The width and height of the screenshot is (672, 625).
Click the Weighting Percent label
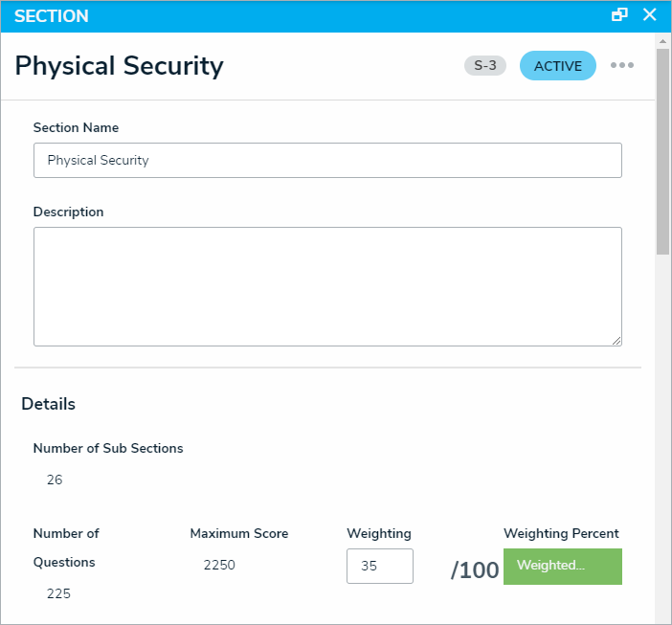[x=561, y=533]
